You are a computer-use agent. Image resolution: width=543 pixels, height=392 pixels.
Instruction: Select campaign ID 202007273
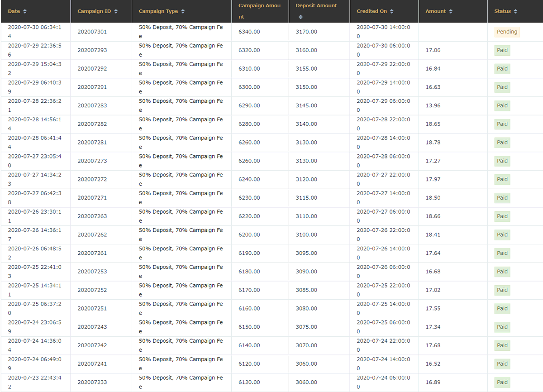[x=92, y=161]
